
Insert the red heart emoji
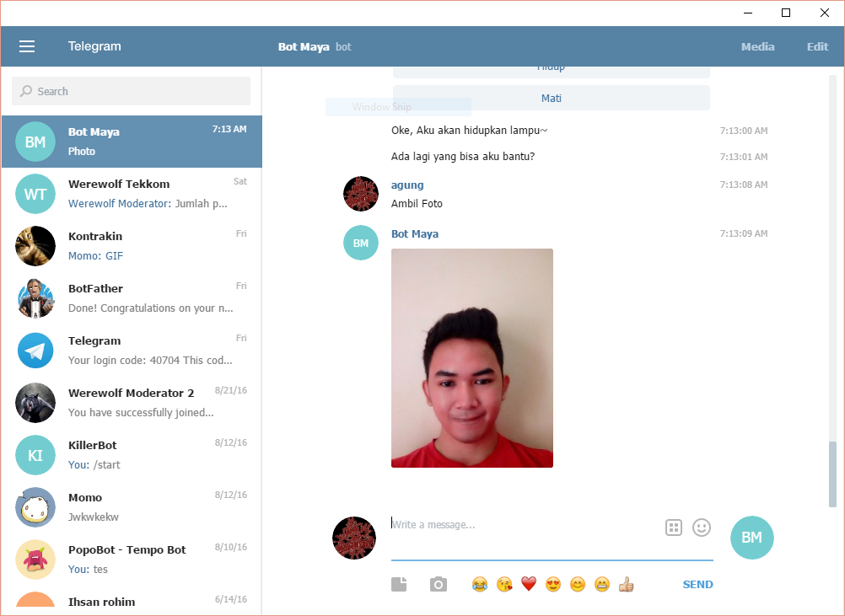click(529, 584)
